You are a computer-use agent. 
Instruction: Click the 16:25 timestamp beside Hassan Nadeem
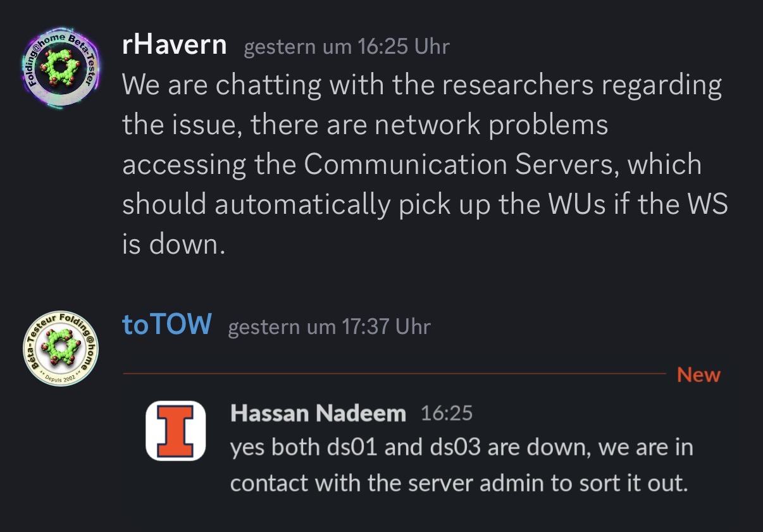[446, 413]
